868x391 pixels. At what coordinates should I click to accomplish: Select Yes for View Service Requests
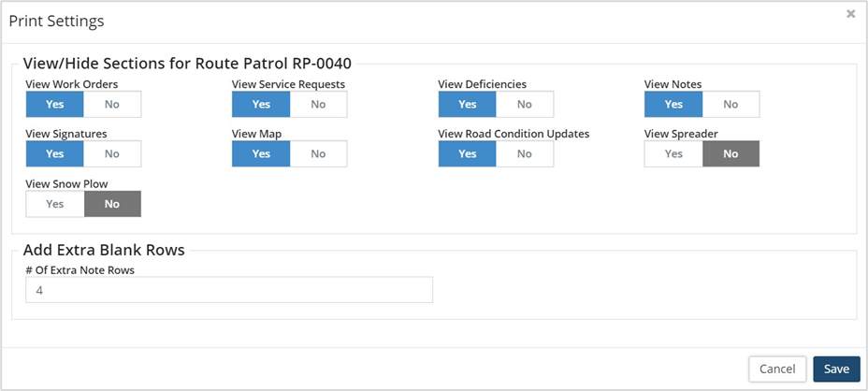point(261,104)
